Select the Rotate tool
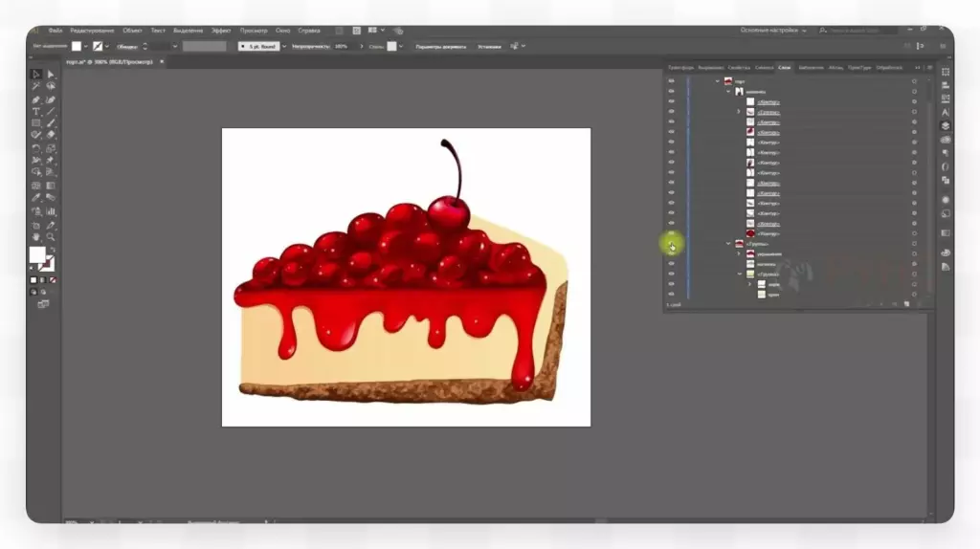Image resolution: width=980 pixels, height=549 pixels. pos(35,148)
